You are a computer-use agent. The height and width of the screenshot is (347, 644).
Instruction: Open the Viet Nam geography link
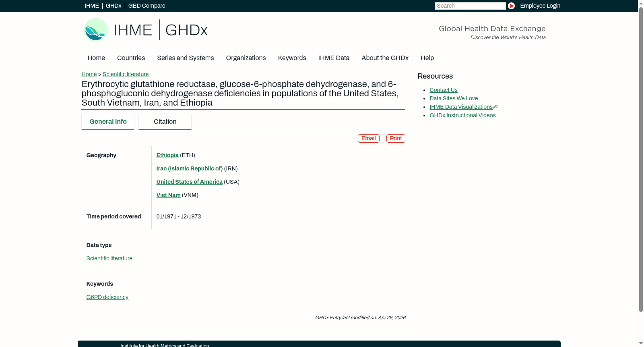tap(169, 195)
